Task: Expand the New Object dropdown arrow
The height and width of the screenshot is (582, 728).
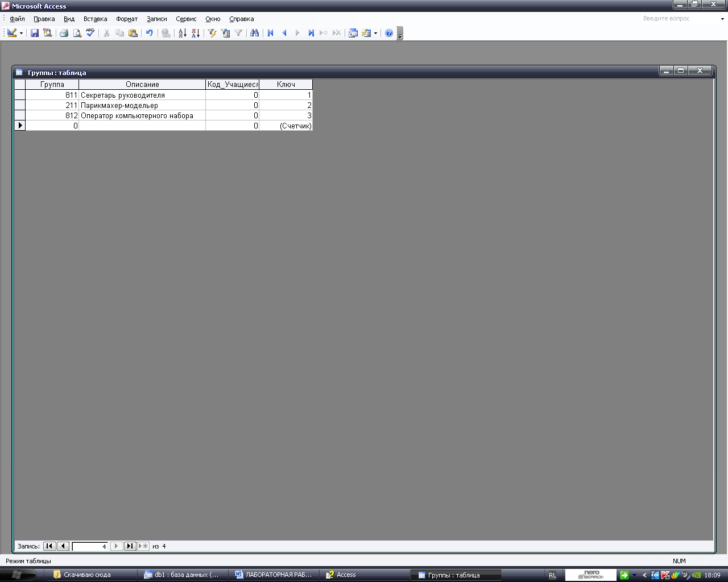Action: (375, 33)
